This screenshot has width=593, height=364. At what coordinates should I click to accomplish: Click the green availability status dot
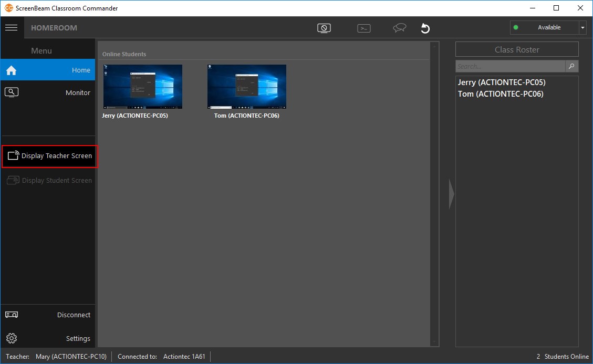(516, 27)
